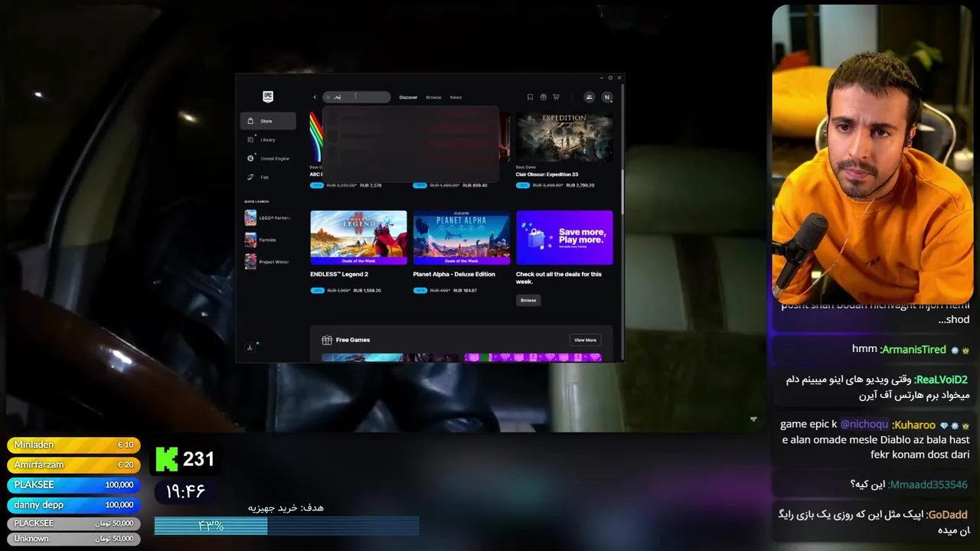Click the Browse button under weekly deals
This screenshot has height=551, width=980.
[528, 300]
